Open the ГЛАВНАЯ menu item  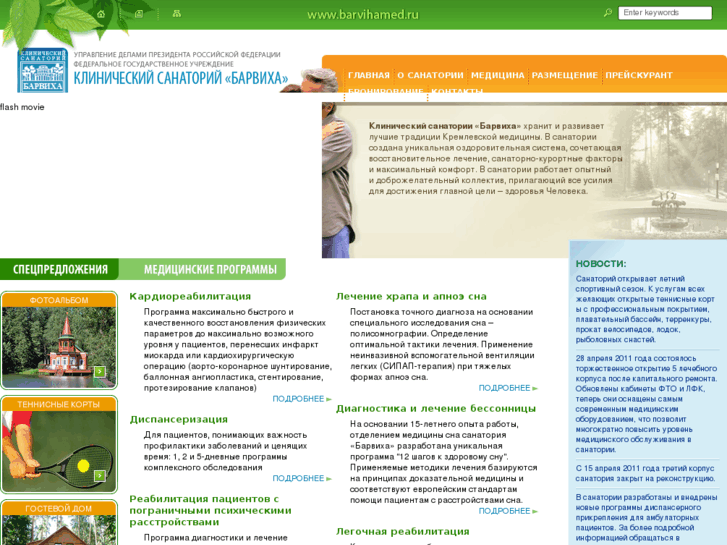369,75
